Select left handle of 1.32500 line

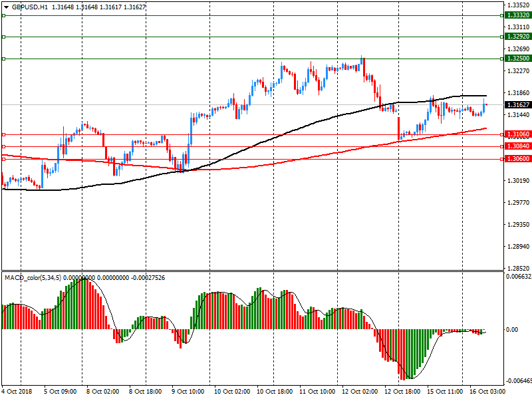3,59
